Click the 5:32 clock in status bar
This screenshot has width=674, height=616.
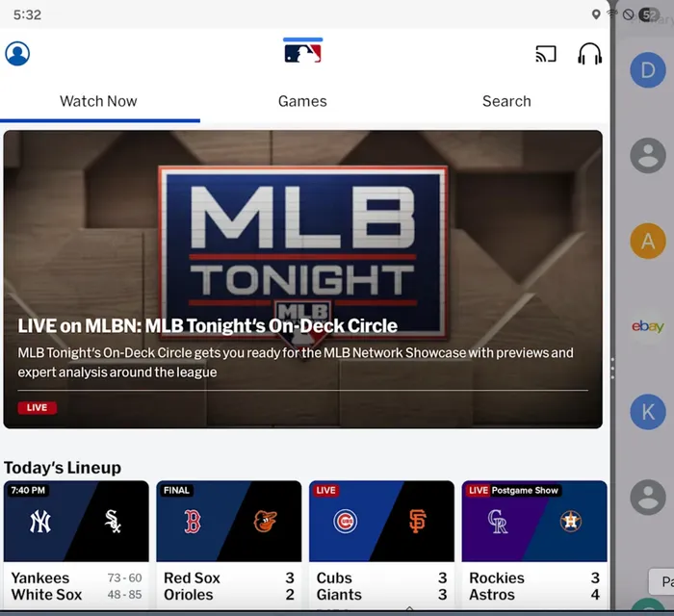click(27, 15)
